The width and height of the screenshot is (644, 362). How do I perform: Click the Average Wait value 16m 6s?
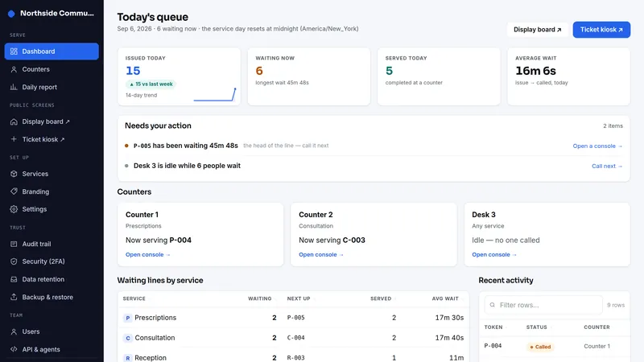[535, 71]
